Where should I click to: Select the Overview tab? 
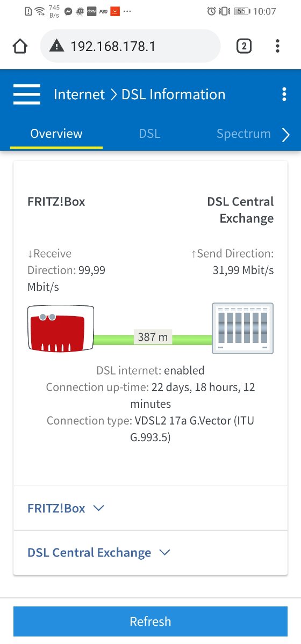[56, 134]
